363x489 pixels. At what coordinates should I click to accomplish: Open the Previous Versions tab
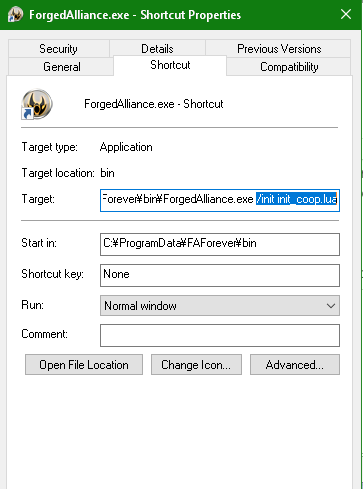coord(279,49)
